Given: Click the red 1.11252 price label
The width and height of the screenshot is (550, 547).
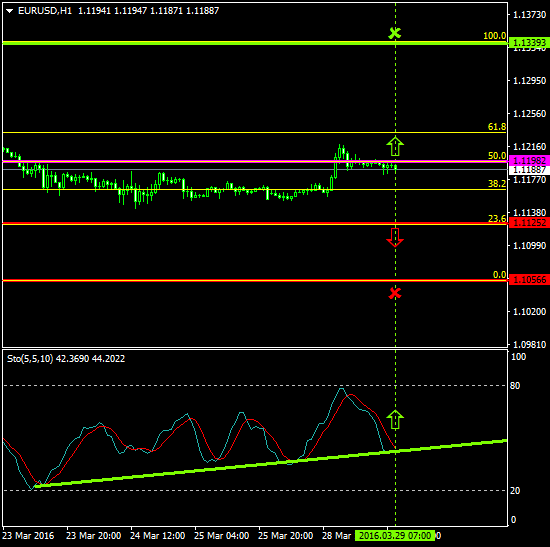Looking at the screenshot, I should [529, 222].
